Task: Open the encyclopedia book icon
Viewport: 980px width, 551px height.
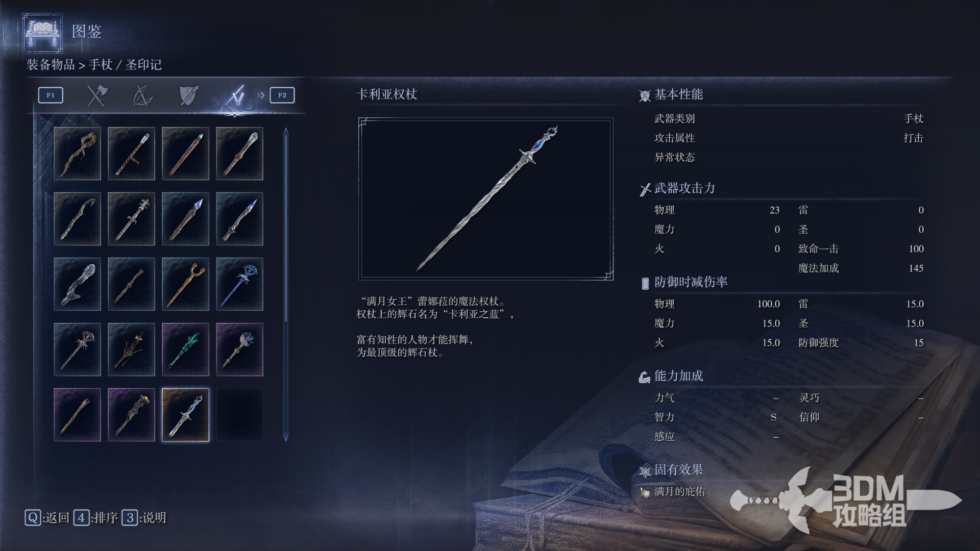Action: pos(43,33)
